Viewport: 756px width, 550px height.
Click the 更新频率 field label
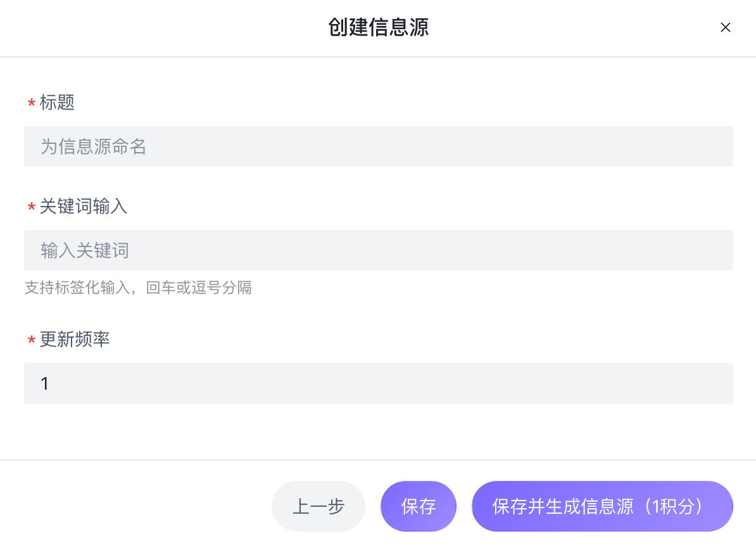click(75, 339)
